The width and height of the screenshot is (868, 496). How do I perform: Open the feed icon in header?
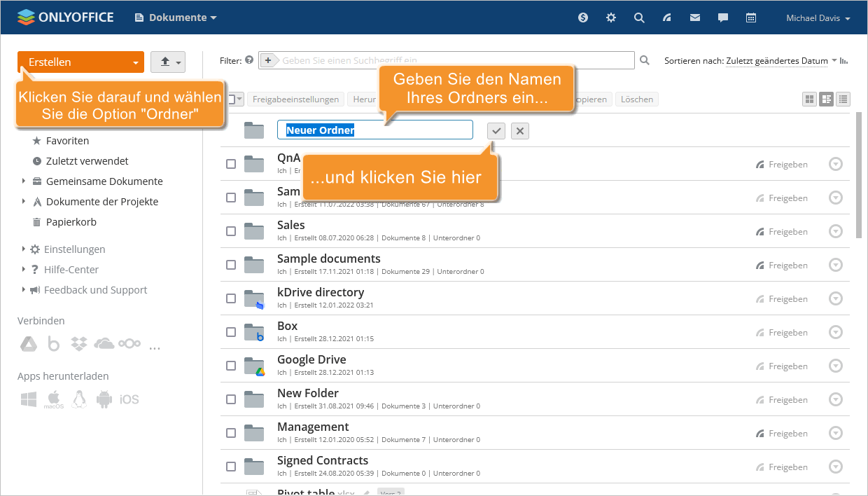pos(667,18)
